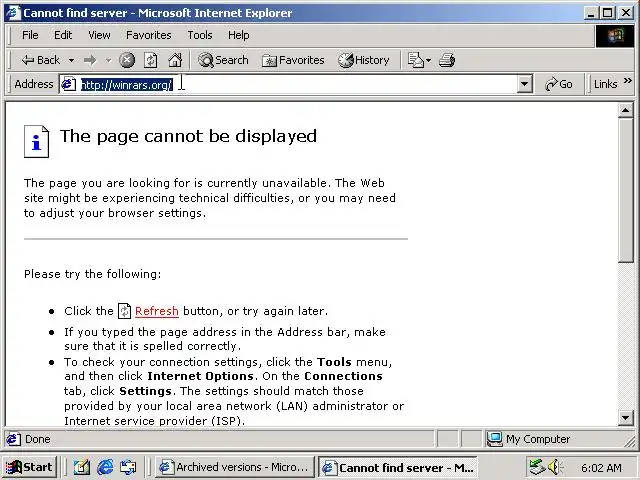Click the scroll up arrow
This screenshot has height=480, width=640.
pos(625,110)
